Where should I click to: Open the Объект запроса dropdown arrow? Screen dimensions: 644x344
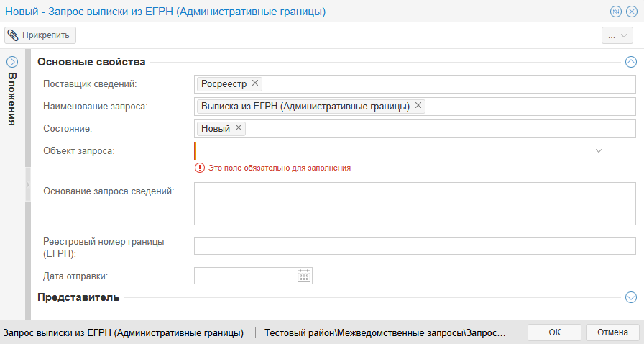pyautogui.click(x=598, y=151)
